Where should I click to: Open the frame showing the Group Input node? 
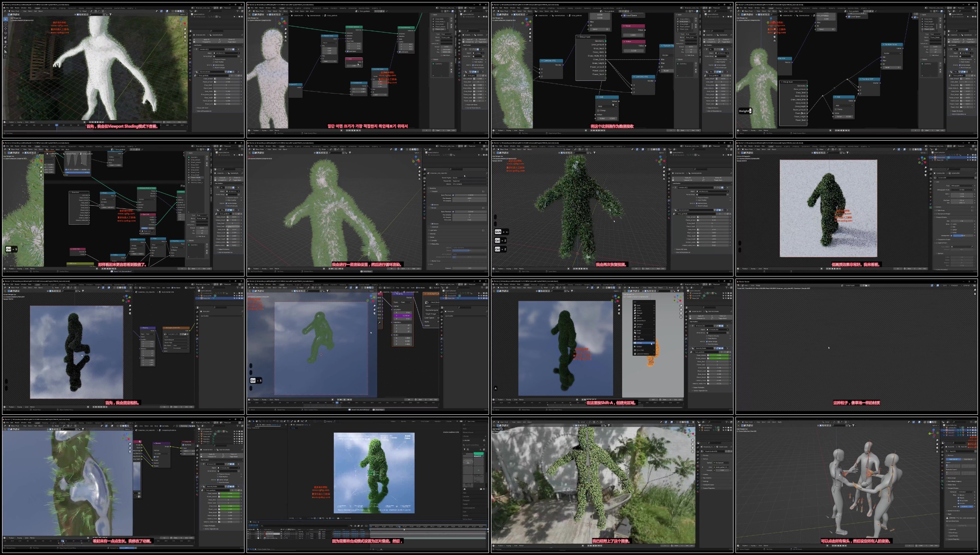point(612,70)
